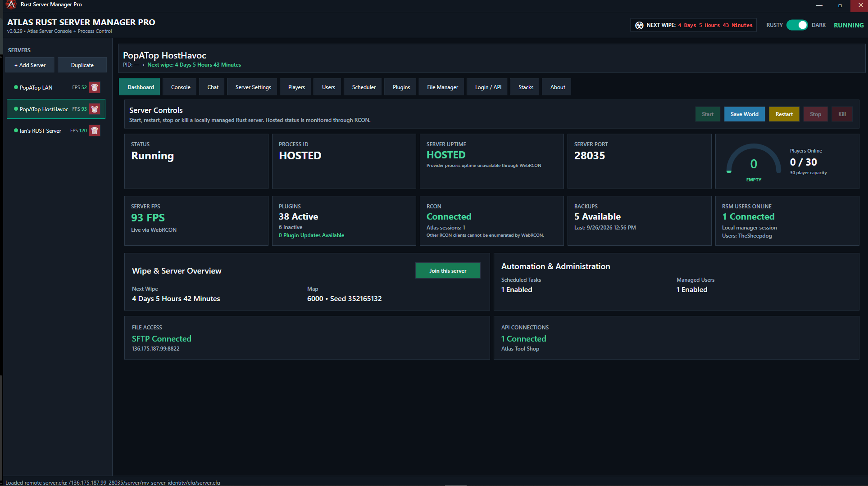The image size is (868, 486).
Task: Click Join this server button
Action: (448, 270)
